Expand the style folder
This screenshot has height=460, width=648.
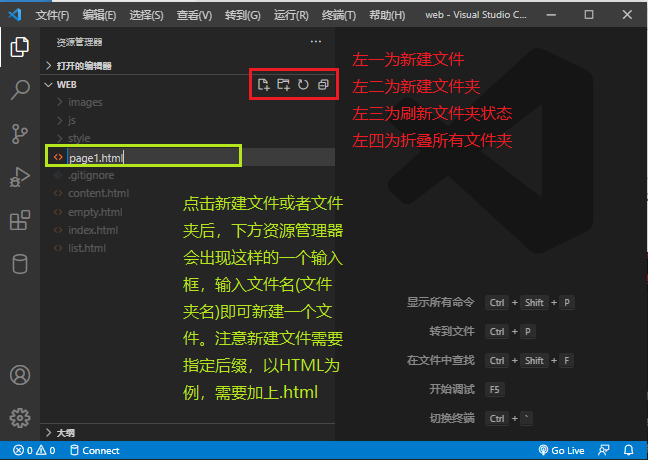click(79, 138)
